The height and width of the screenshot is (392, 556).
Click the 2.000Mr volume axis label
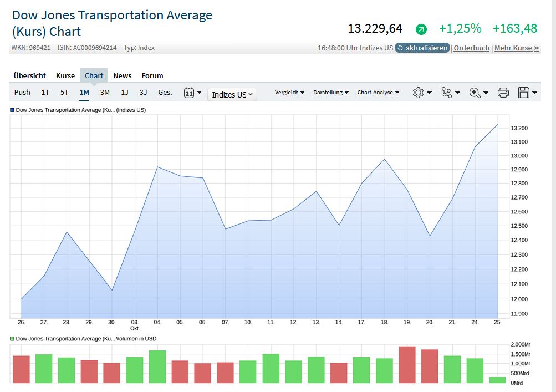click(x=520, y=344)
